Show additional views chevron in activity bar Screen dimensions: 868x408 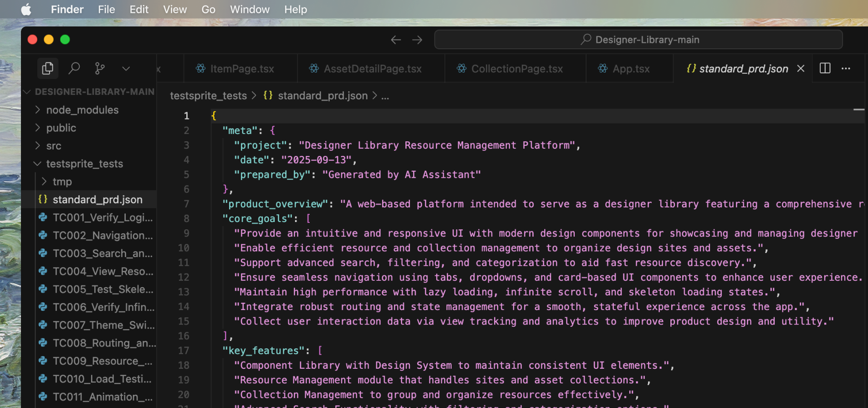126,68
